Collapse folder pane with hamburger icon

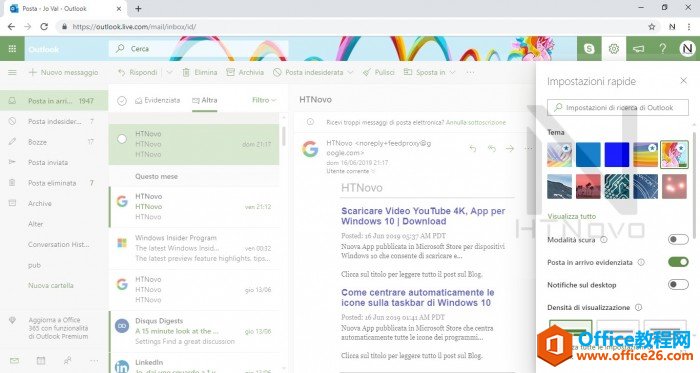point(12,72)
